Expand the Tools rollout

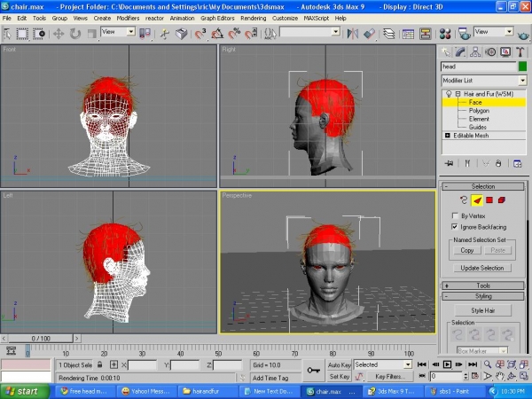pos(483,286)
